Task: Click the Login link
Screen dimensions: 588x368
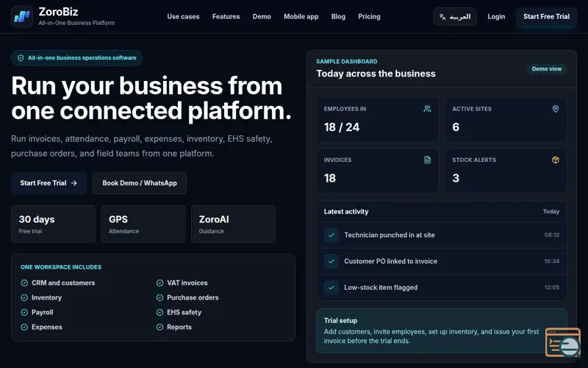Action: (496, 16)
